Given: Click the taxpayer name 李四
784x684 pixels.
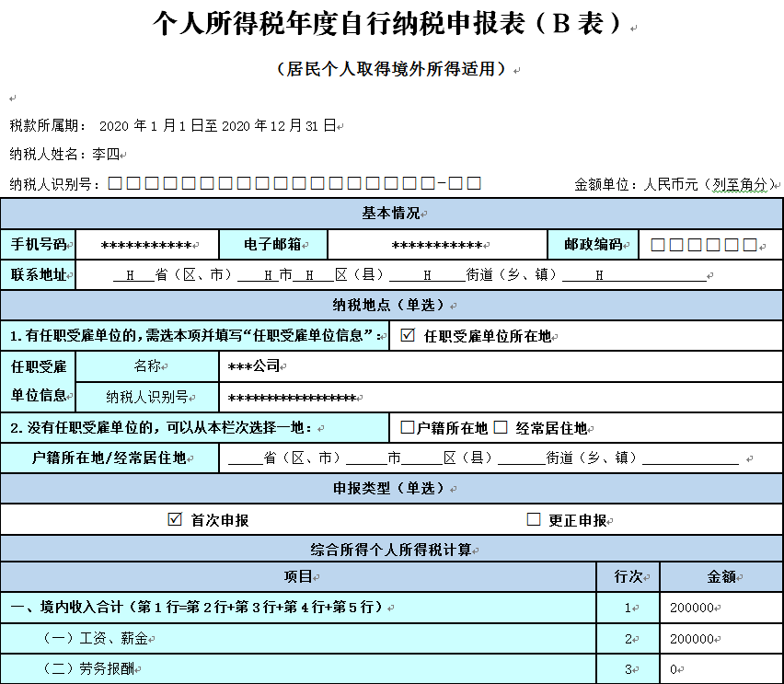Looking at the screenshot, I should click(106, 154).
